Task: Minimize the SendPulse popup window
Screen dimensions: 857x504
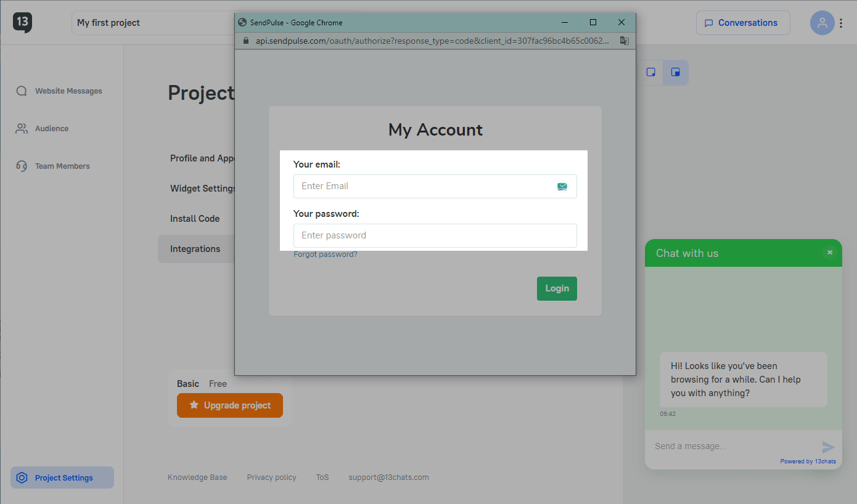Action: point(565,22)
